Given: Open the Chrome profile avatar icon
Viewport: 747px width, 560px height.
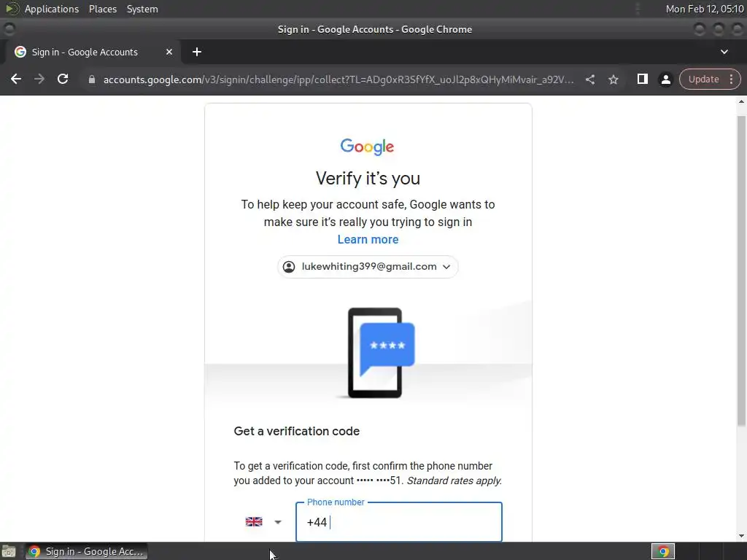Looking at the screenshot, I should pyautogui.click(x=665, y=79).
